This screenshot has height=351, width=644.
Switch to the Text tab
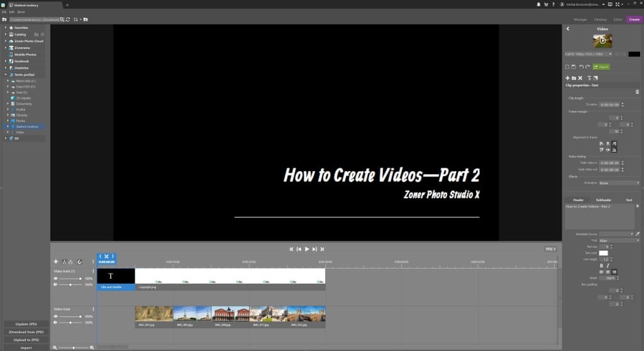[629, 200]
